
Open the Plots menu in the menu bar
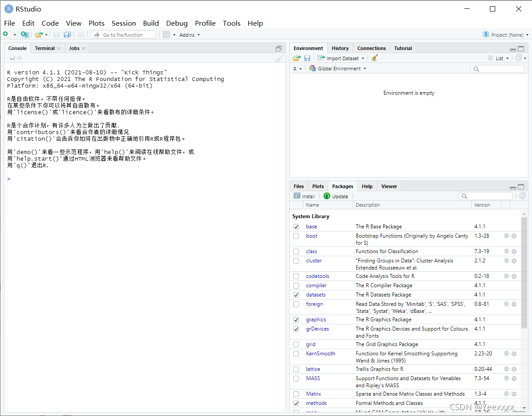click(97, 23)
